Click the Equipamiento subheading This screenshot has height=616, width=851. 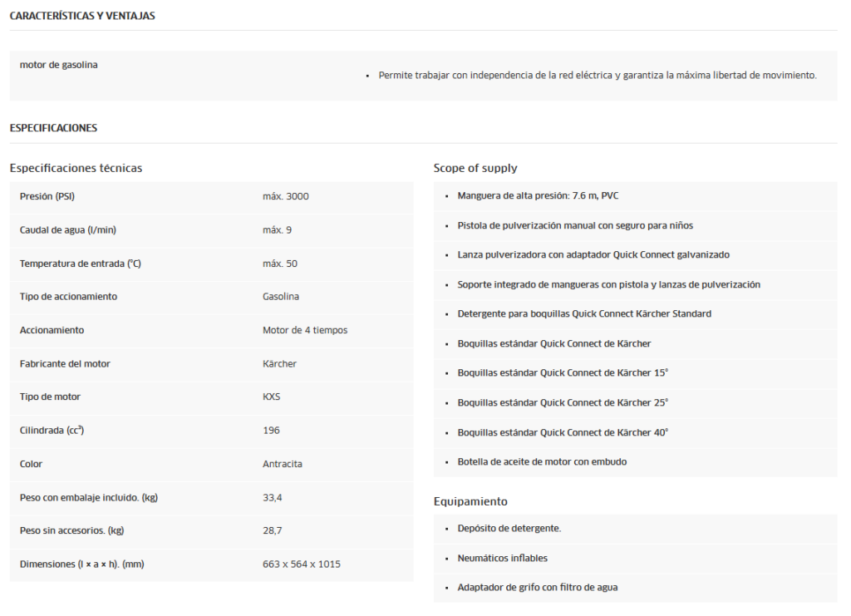470,501
